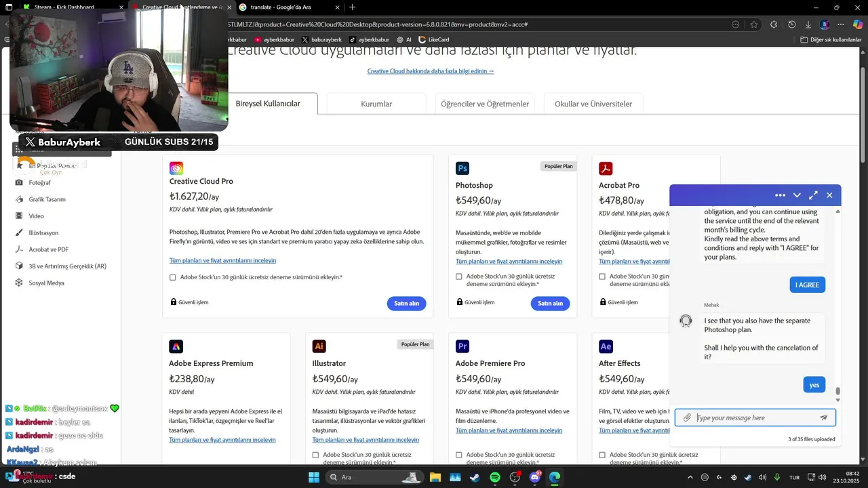This screenshot has width=868, height=488.
Task: Open Spotify from the taskbar
Action: tap(495, 477)
